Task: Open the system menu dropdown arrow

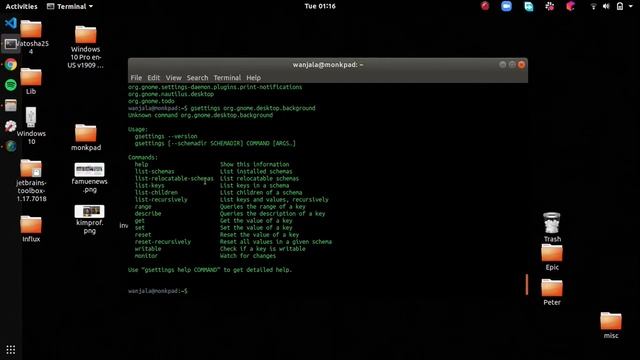Action: pyautogui.click(x=631, y=7)
